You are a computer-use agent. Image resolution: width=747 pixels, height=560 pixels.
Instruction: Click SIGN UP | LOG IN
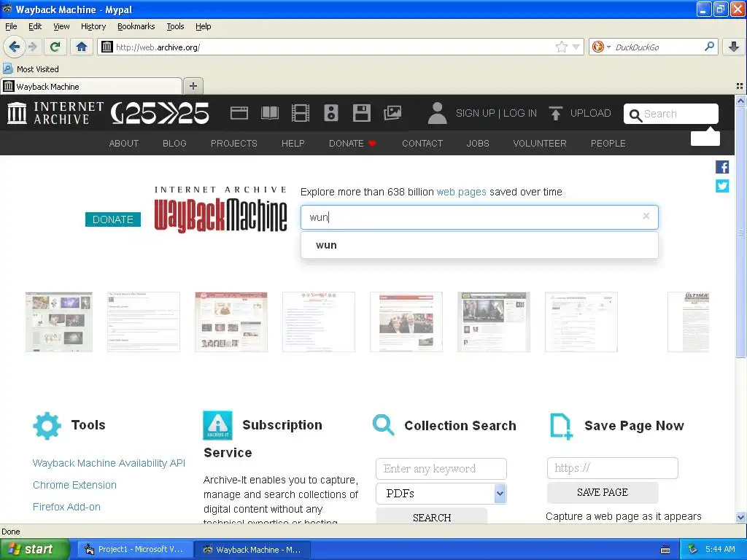pyautogui.click(x=496, y=113)
